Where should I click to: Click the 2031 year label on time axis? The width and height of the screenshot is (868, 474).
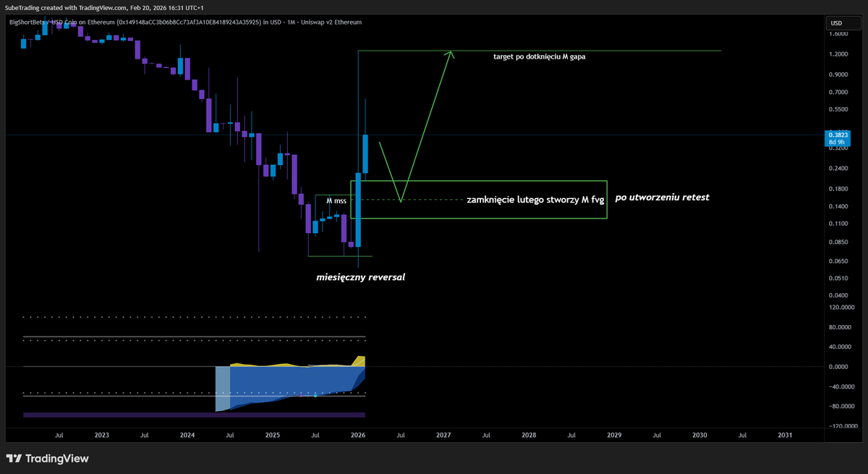[785, 436]
